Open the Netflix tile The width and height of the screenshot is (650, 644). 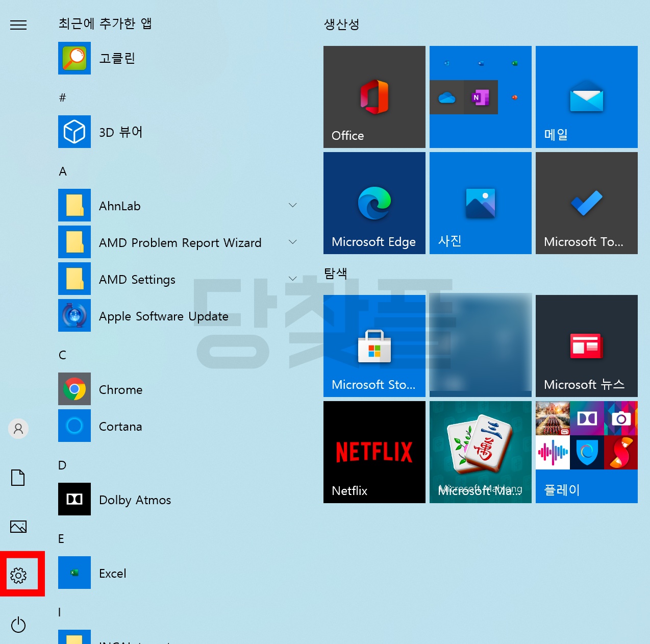374,452
